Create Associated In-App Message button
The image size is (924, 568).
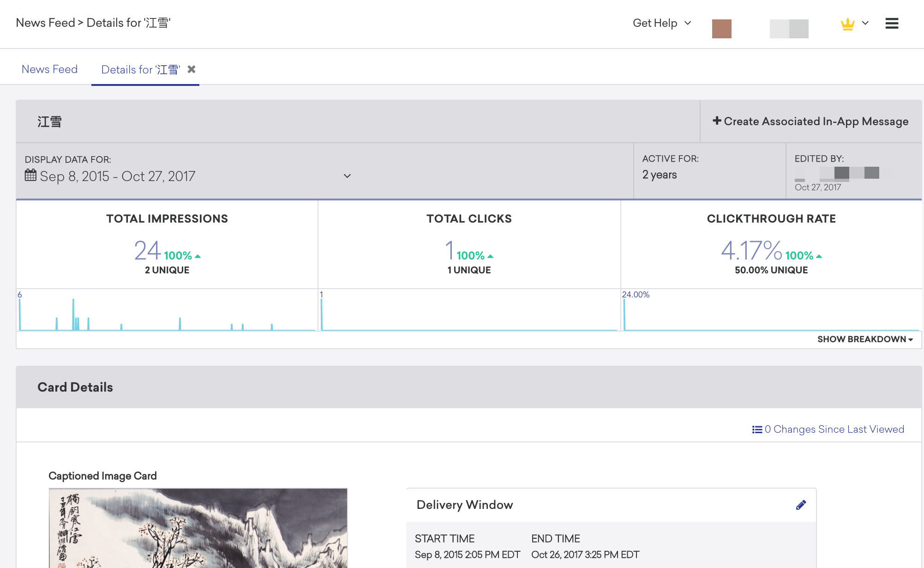coord(810,121)
